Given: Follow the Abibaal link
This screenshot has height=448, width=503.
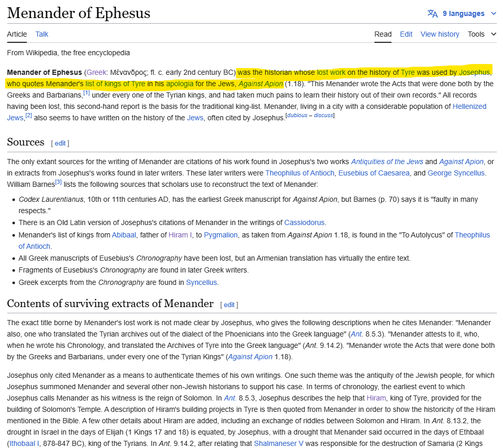Looking at the screenshot, I should coord(124,235).
